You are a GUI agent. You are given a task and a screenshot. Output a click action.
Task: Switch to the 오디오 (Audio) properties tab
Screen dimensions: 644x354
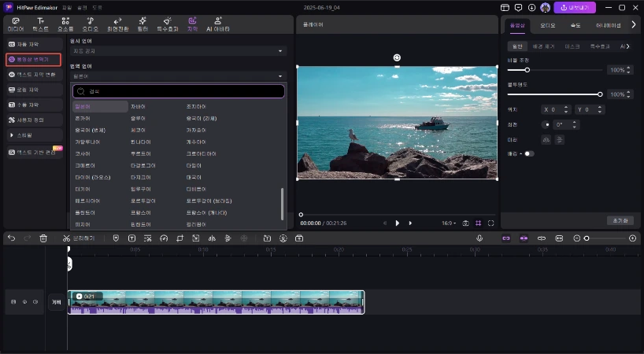pos(547,25)
